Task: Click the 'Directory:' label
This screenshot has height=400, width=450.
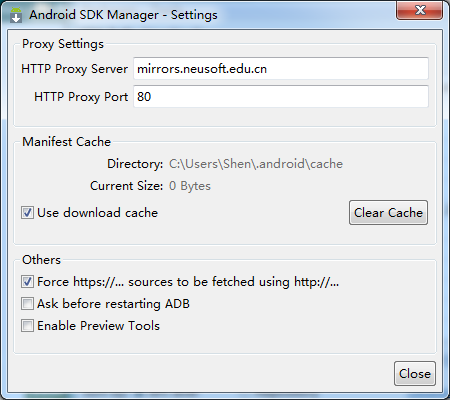Action: [x=135, y=164]
